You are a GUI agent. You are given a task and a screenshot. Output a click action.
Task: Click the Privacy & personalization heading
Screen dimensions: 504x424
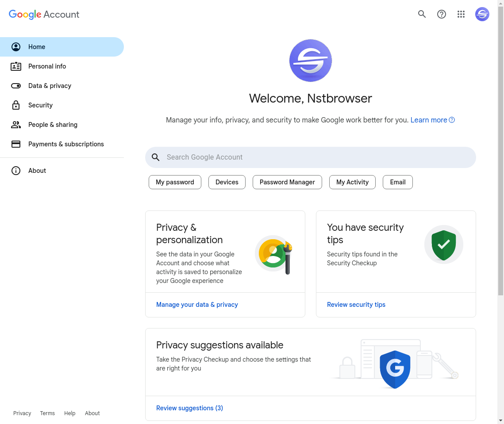[x=189, y=233]
